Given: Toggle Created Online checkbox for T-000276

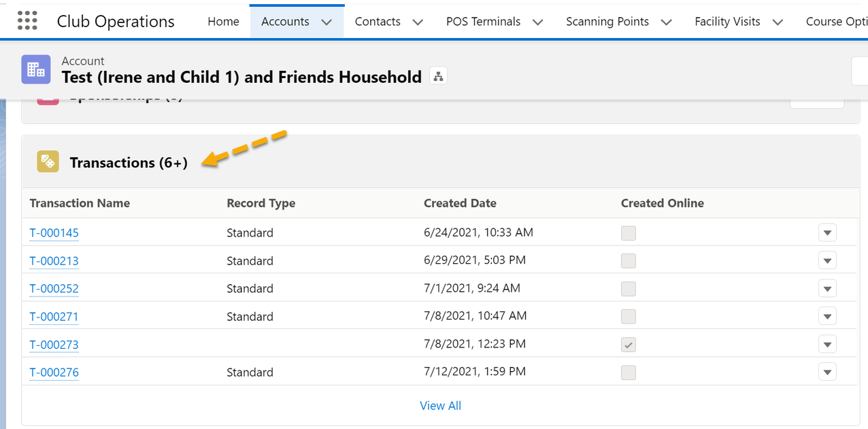Looking at the screenshot, I should (629, 373).
